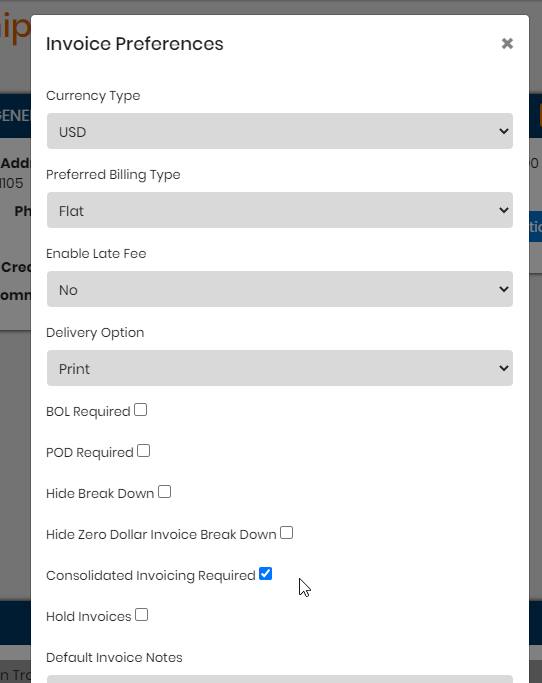
Task: Uncheck the Consolidated Invoicing Required checkbox
Action: click(x=265, y=574)
